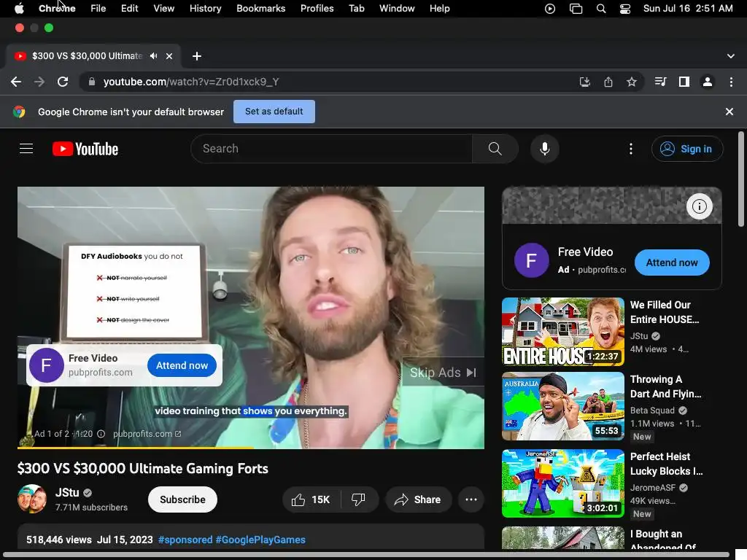Open the pubprofits.com link in player

147,434
